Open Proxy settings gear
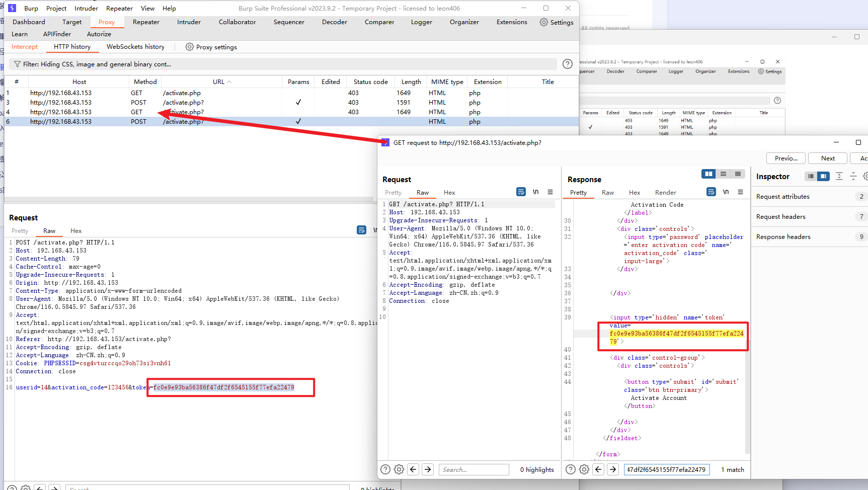 tap(189, 47)
